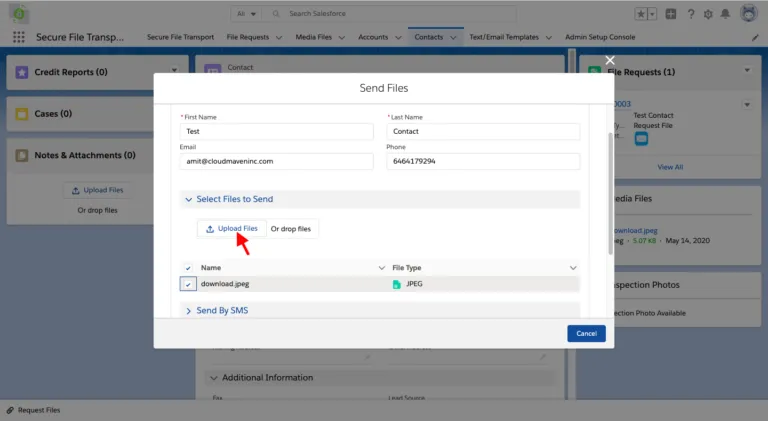The width and height of the screenshot is (768, 421).
Task: Open the File Requests panel dropdown
Action: click(x=747, y=70)
